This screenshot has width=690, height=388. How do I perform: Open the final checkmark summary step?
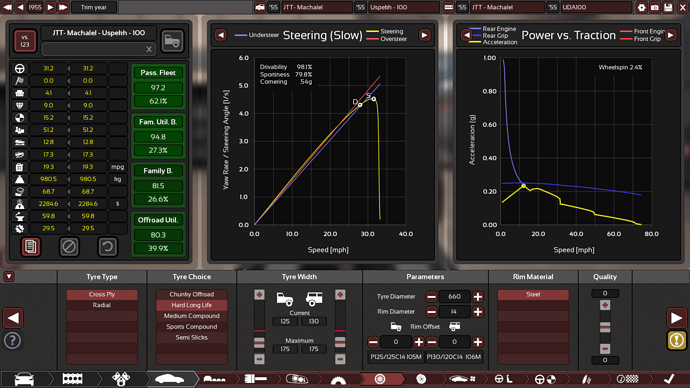tap(669, 379)
